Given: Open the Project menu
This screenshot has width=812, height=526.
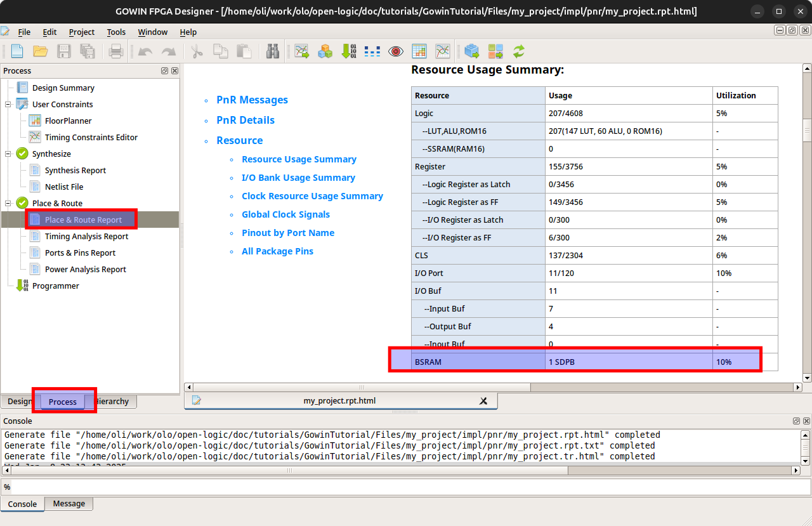Looking at the screenshot, I should point(82,32).
